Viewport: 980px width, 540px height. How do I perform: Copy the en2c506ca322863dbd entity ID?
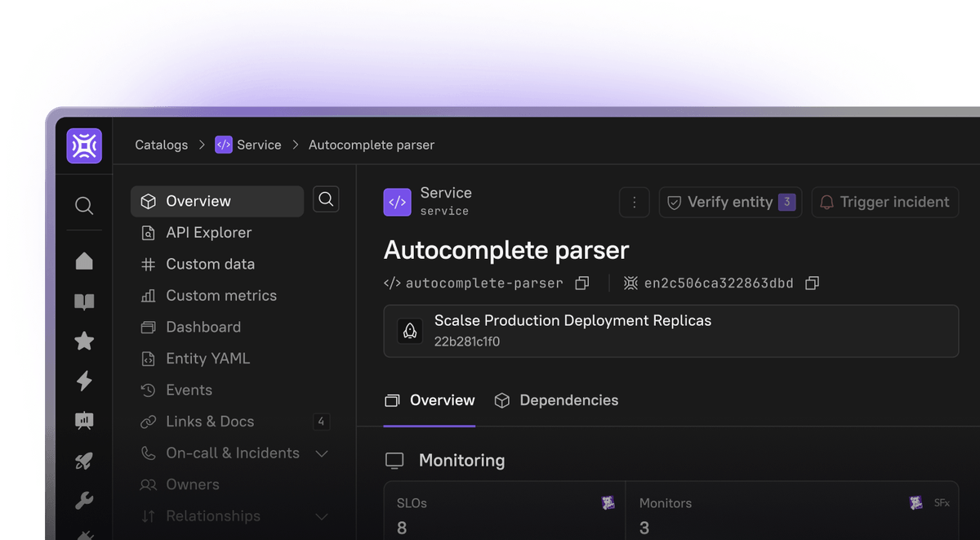(812, 283)
